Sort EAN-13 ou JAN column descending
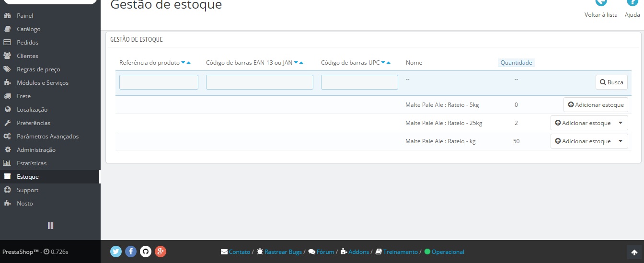Screen dimensions: 644x263 (296, 63)
